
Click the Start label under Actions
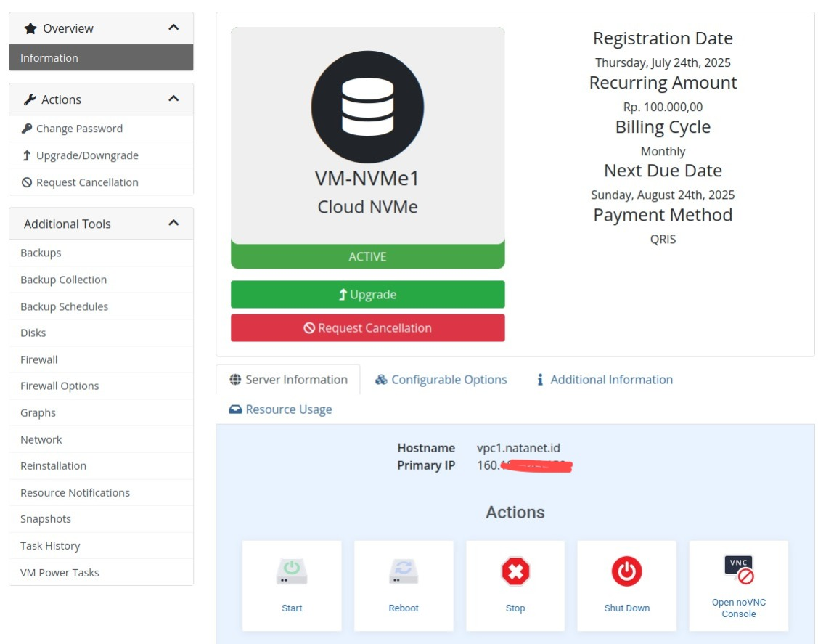(x=292, y=608)
